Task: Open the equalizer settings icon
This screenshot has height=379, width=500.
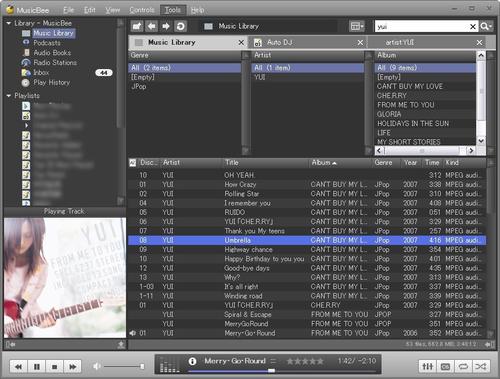Action: [x=427, y=367]
